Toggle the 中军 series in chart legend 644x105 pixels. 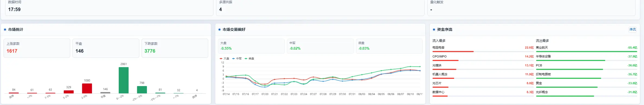pyautogui.click(x=237, y=59)
